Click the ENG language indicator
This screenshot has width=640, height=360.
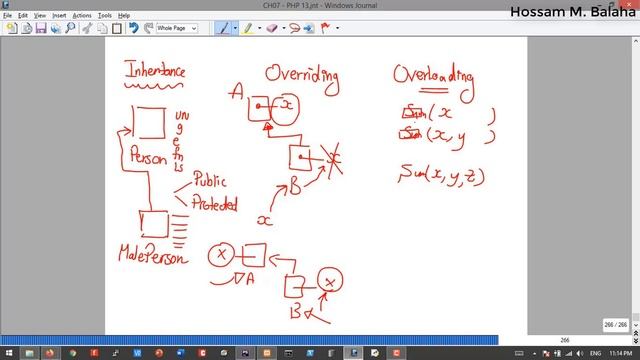(x=596, y=353)
